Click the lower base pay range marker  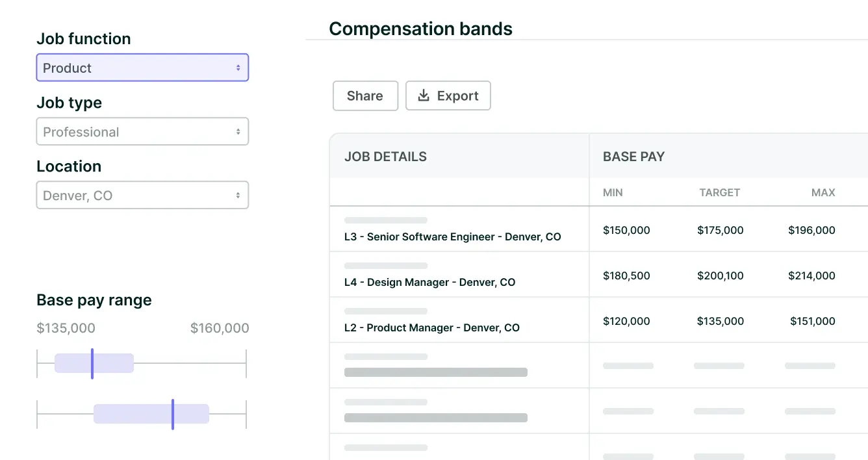[x=173, y=414]
